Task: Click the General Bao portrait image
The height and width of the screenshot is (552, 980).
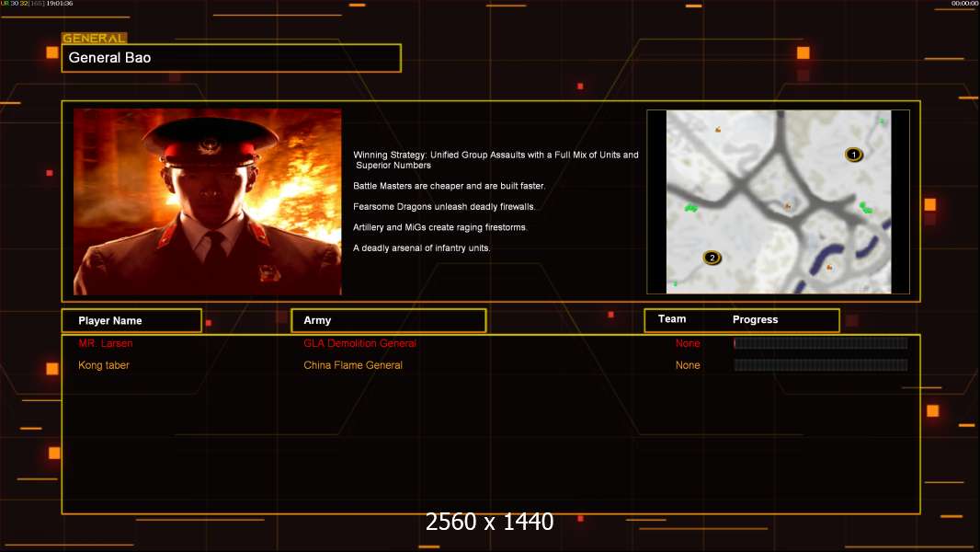Action: click(208, 201)
